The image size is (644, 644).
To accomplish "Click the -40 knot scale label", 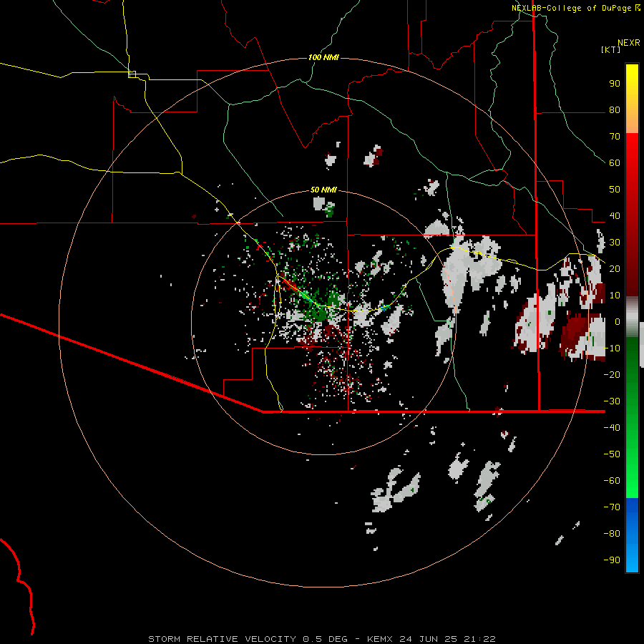I will click(612, 428).
